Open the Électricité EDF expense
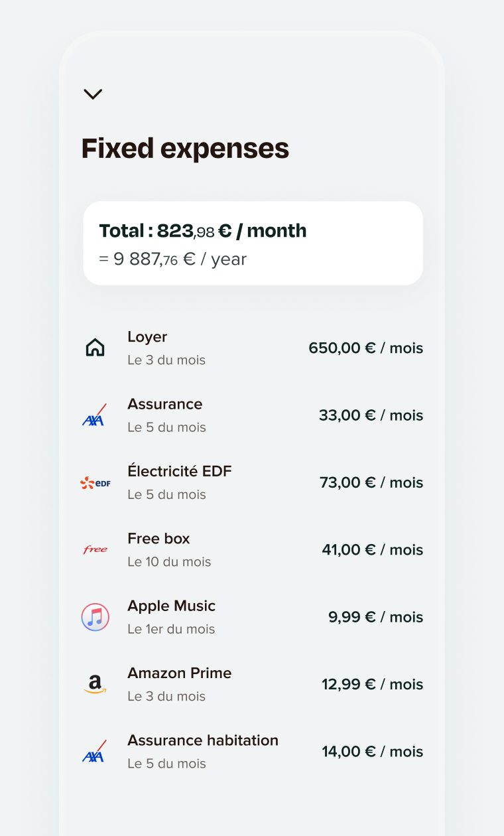This screenshot has width=504, height=836. point(180,472)
